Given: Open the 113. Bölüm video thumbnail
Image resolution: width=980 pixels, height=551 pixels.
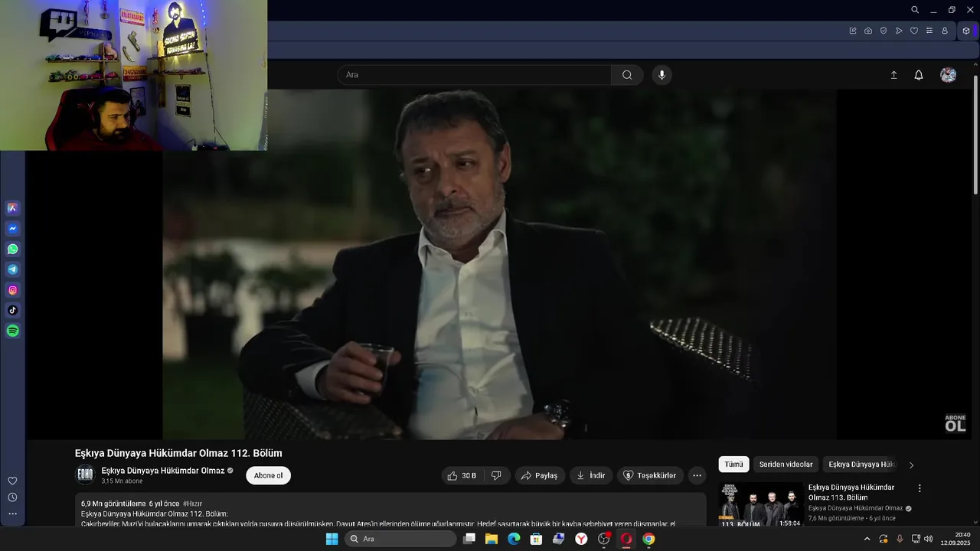Looking at the screenshot, I should click(760, 504).
